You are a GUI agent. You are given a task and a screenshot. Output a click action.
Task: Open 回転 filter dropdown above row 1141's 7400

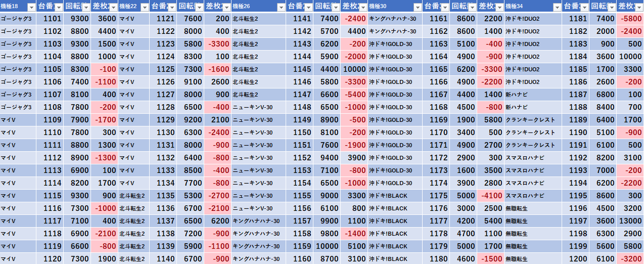point(335,7)
